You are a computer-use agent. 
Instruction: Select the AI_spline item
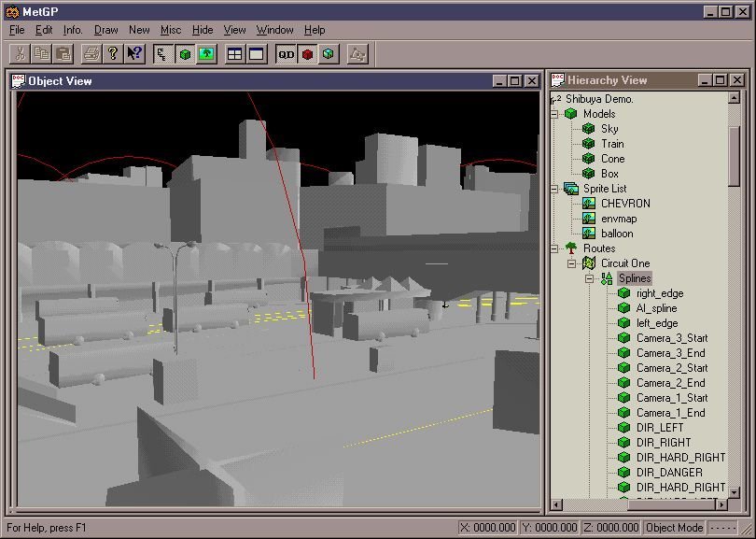(656, 308)
